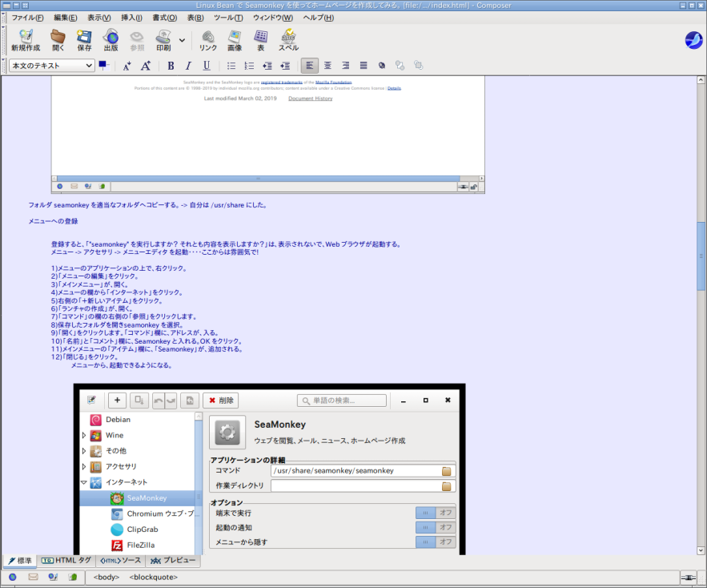This screenshot has height=588, width=707.
Task: Toggle the 起動の通知 switch
Action: point(435,527)
